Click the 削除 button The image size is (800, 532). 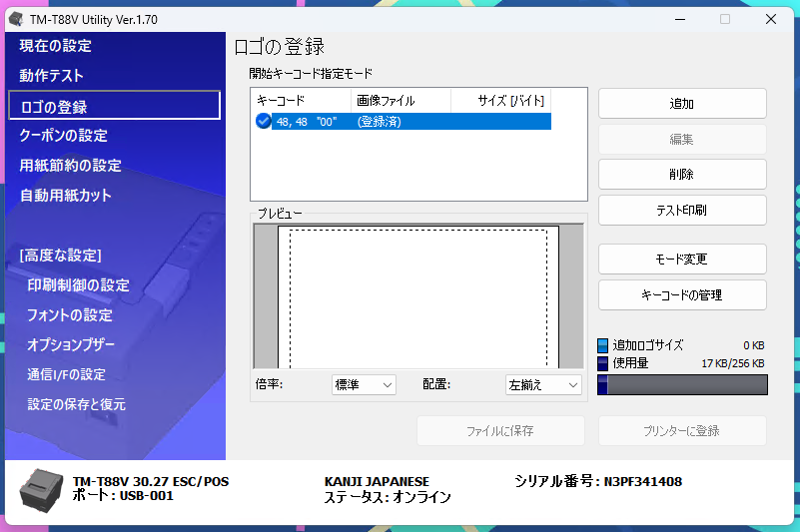(682, 175)
